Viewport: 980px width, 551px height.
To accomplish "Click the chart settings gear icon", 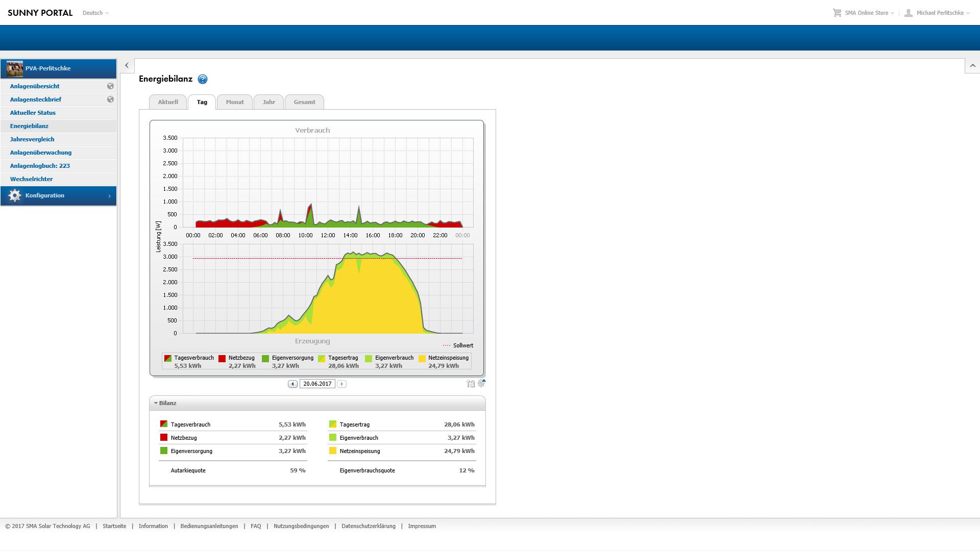I will point(481,383).
